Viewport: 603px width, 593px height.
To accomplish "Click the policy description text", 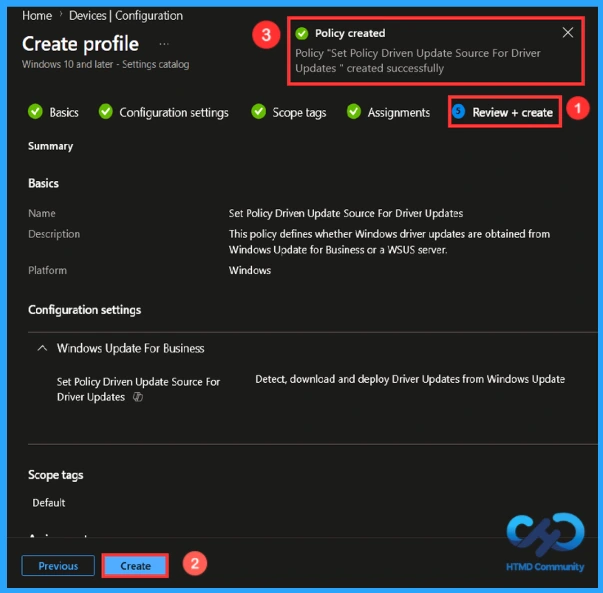I will 389,242.
